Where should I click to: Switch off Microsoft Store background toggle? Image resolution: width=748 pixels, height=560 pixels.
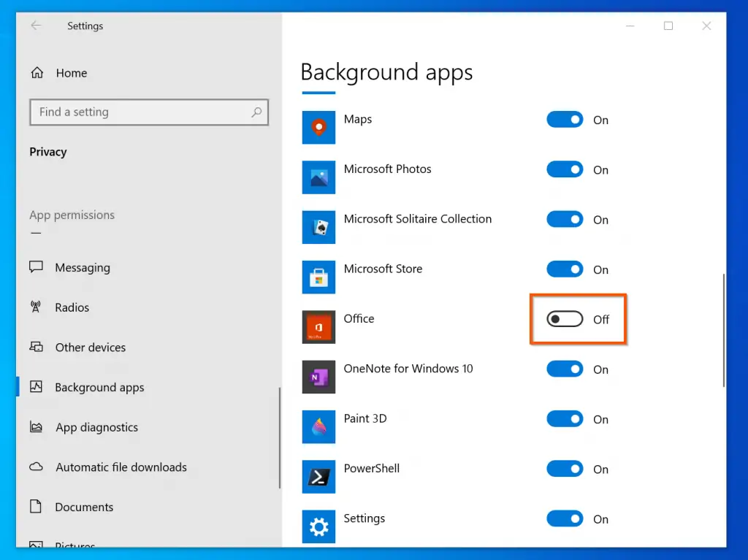point(565,269)
